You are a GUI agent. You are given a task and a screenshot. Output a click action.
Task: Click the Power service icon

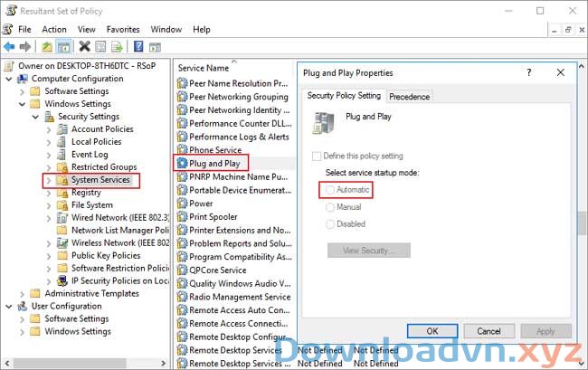(182, 204)
